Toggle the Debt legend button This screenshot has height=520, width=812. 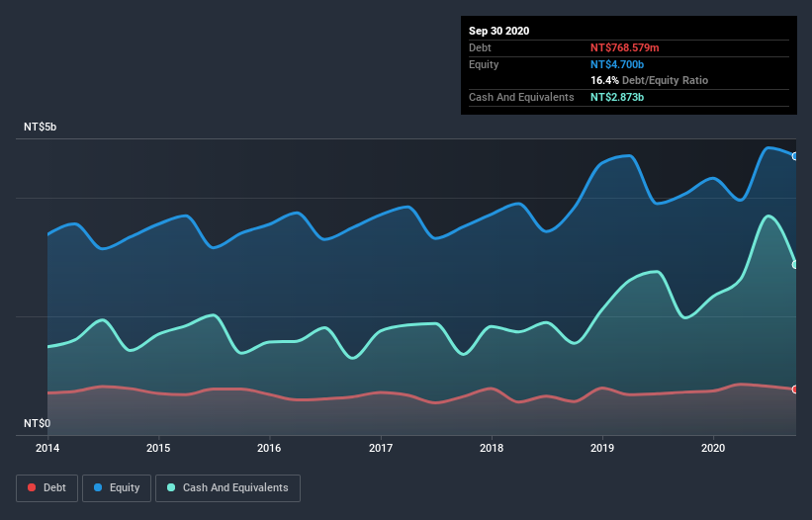47,488
